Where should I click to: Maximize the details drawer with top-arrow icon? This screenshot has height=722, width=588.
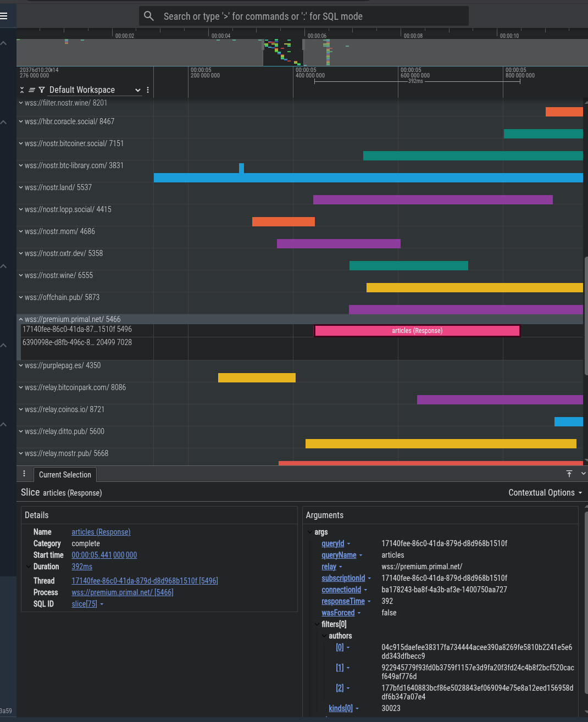[x=569, y=474]
